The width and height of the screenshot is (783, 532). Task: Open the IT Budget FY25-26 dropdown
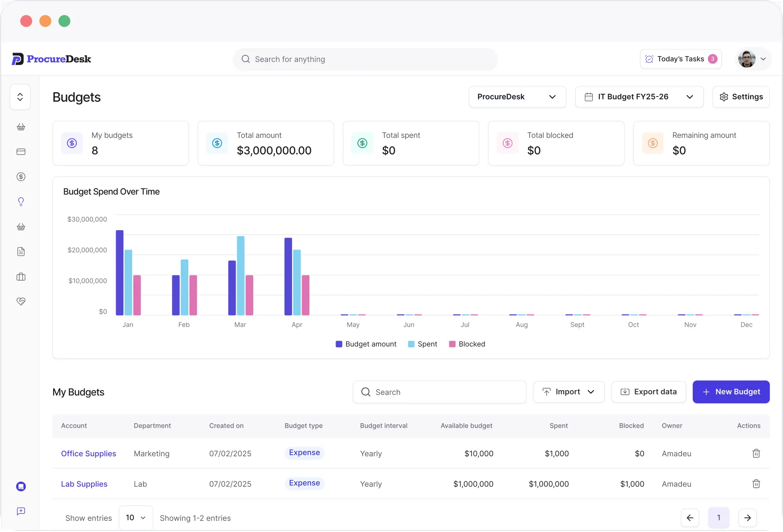(639, 97)
